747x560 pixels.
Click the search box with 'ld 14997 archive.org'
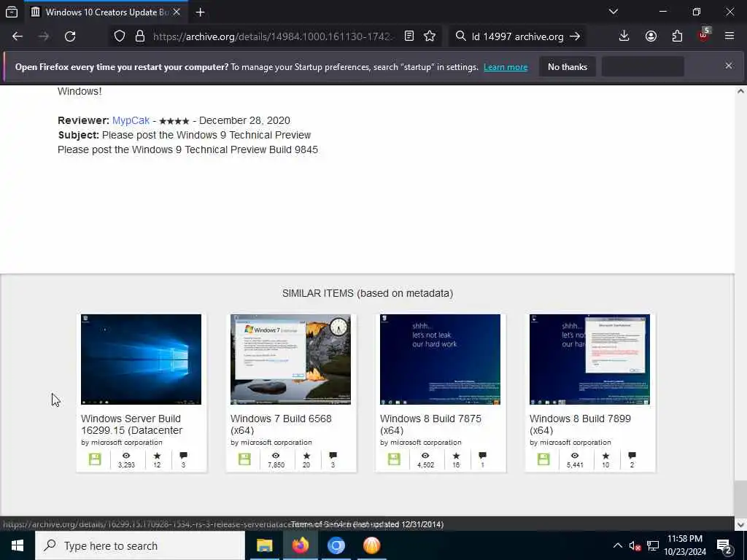[x=518, y=36]
